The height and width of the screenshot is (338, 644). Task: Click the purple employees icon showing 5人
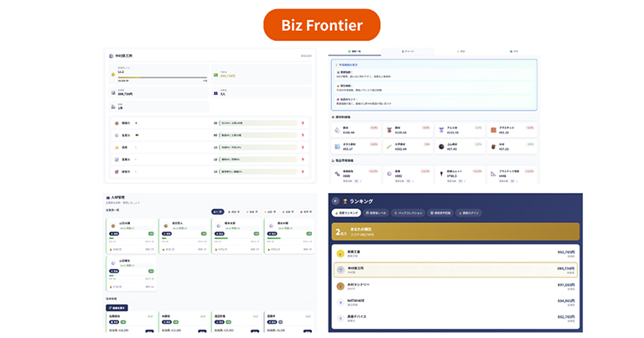[x=216, y=93]
